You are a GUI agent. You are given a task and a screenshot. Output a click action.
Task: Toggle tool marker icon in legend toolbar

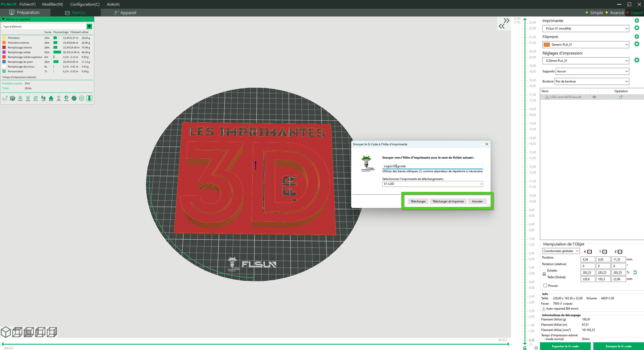tap(90, 98)
